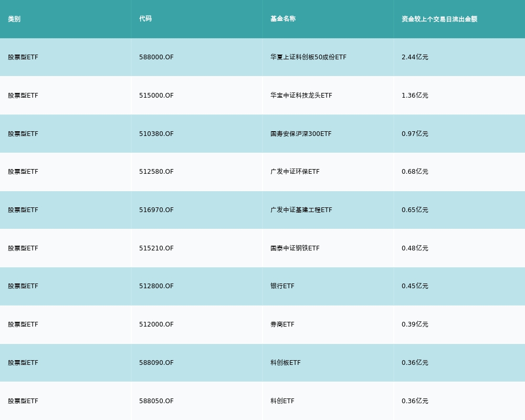
Task: Click the 0.48亿元 outflow value
Action: tap(415, 248)
